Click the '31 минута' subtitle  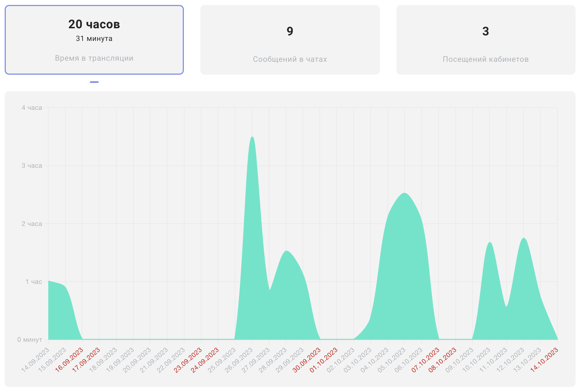(94, 38)
